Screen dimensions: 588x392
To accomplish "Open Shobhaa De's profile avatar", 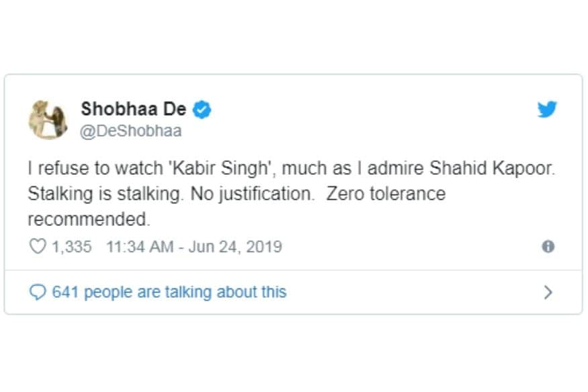I will pyautogui.click(x=47, y=119).
